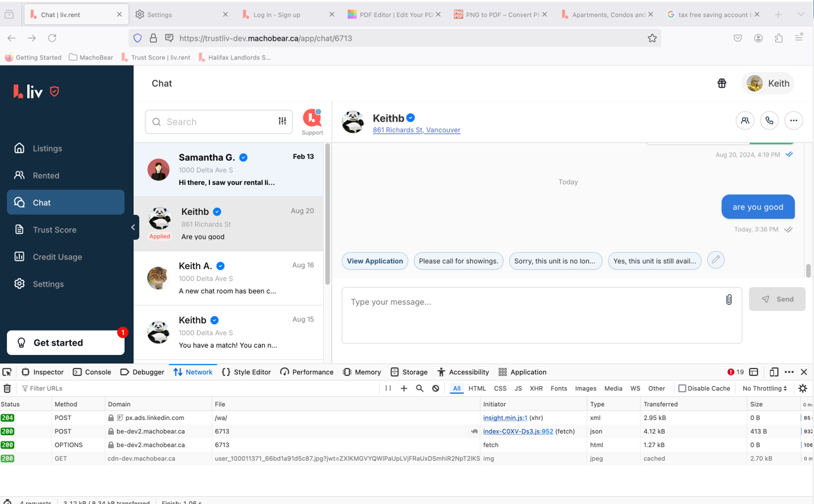Collapse the left sidebar with arrow handle
Viewport: 814px width, 504px height.
point(134,227)
